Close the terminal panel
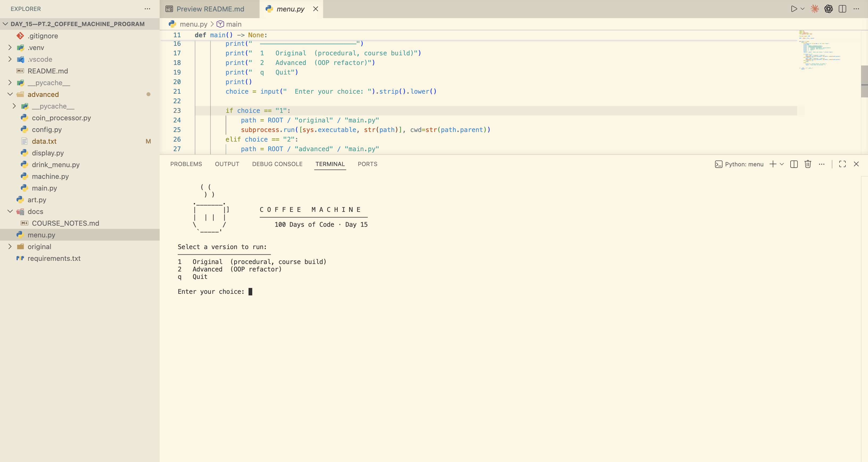 (856, 164)
